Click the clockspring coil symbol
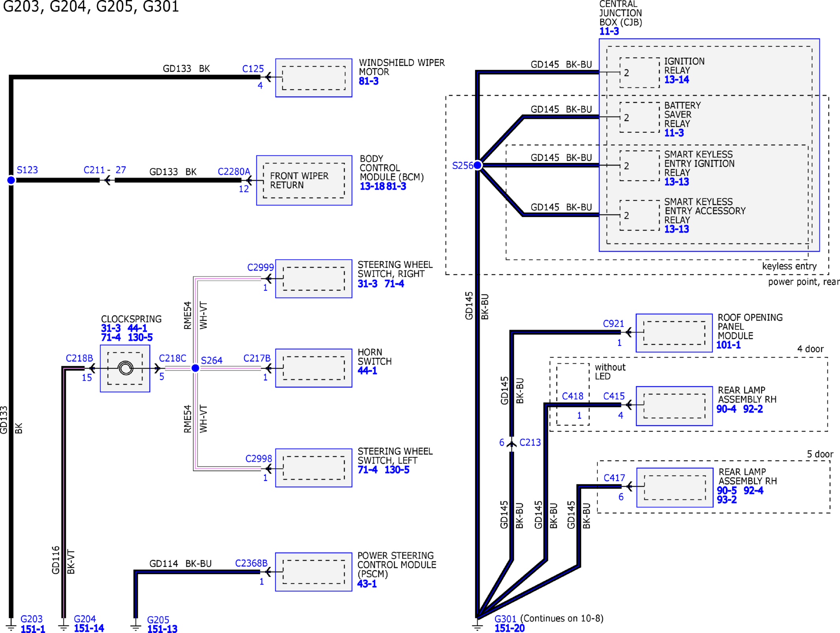This screenshot has height=633, width=840. pos(125,368)
